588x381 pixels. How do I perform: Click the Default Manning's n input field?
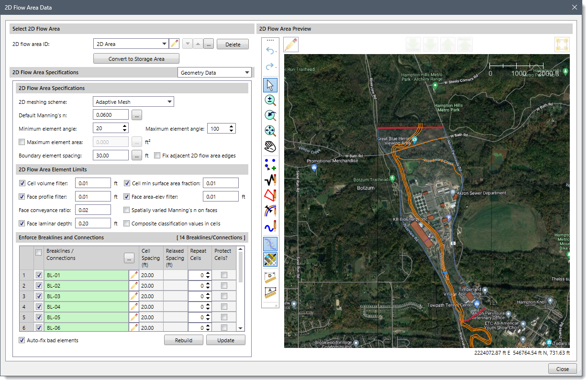point(111,115)
